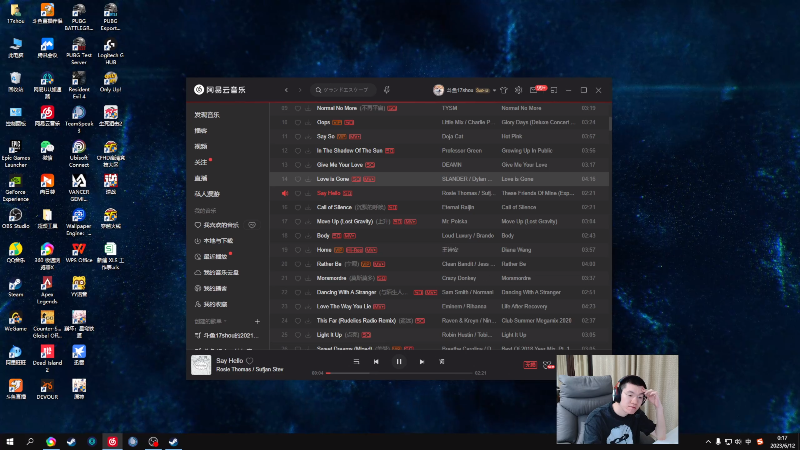Open the skin theme shirt icon
The width and height of the screenshot is (800, 450).
click(x=504, y=90)
